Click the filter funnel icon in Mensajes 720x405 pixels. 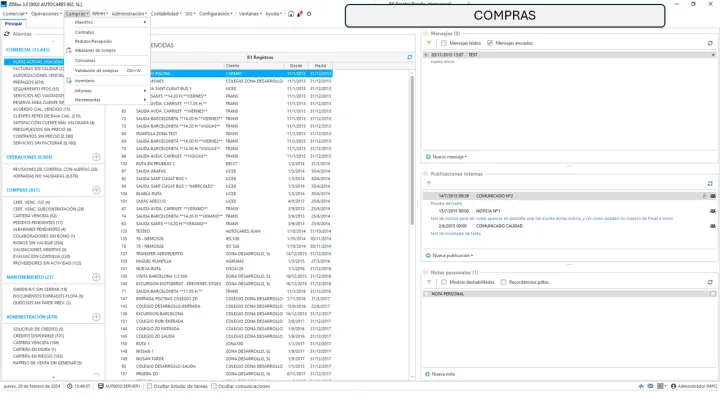click(429, 43)
